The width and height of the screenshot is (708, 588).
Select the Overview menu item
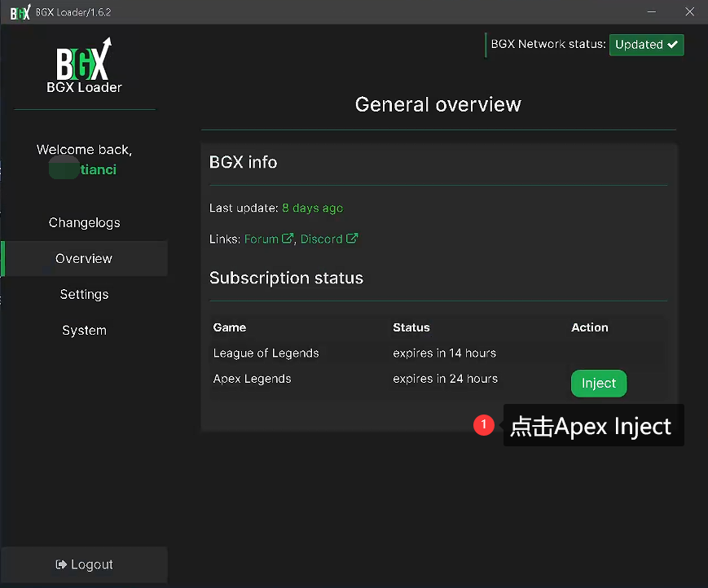point(84,259)
